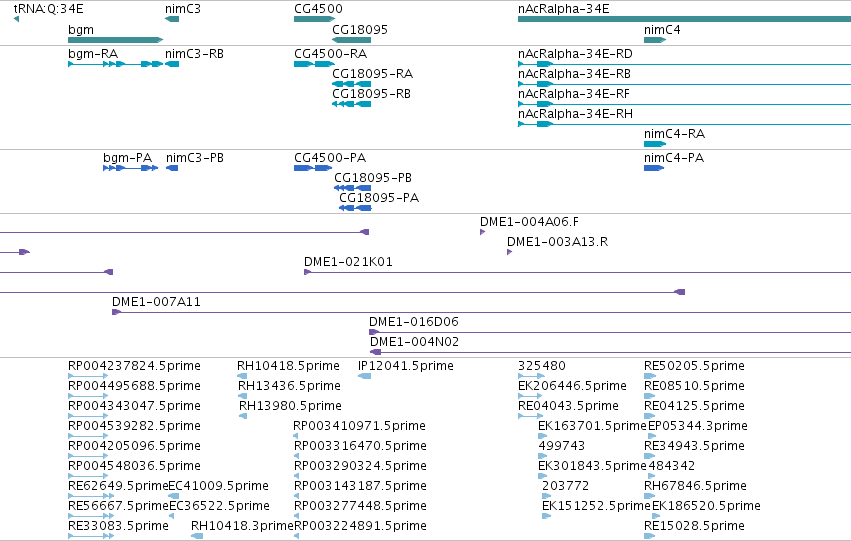Click the 203772 EST feature
This screenshot has width=851, height=541.
tap(547, 495)
